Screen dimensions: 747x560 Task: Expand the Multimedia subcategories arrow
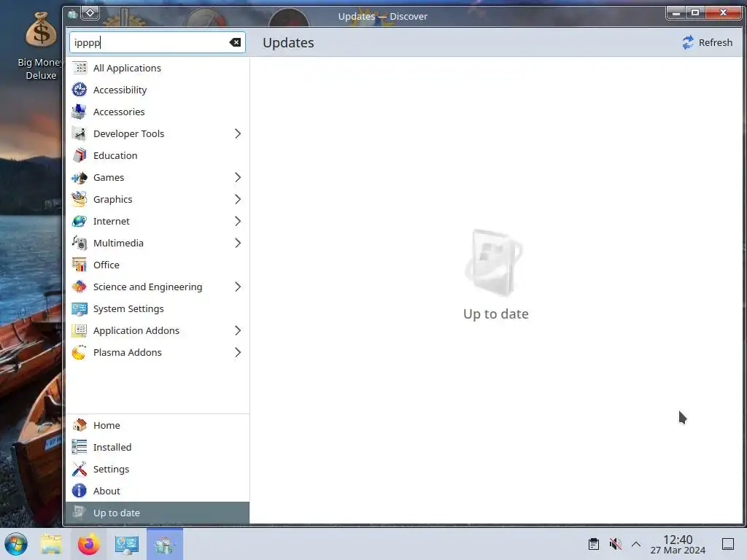pos(238,244)
